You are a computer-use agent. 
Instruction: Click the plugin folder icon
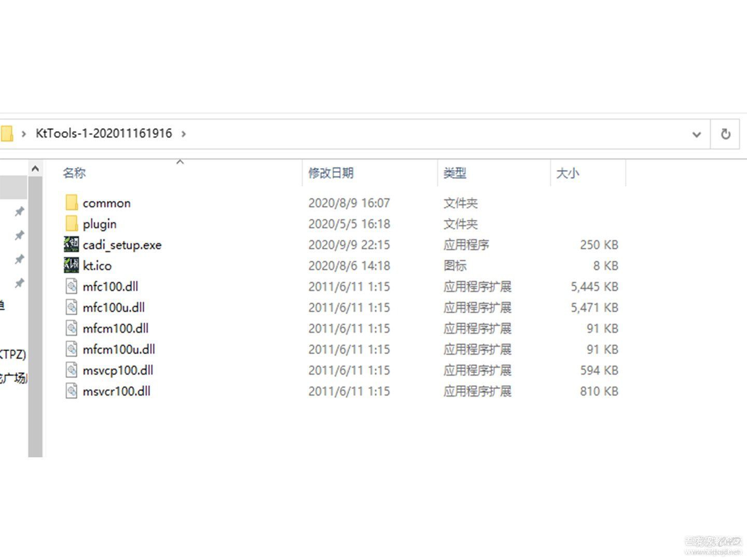click(x=72, y=224)
